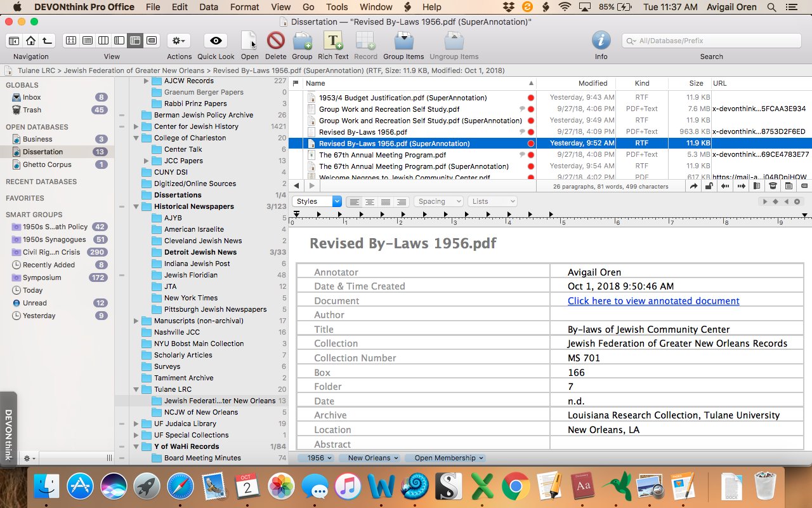Switch to split view in the View group
812x508 pixels.
[x=119, y=41]
